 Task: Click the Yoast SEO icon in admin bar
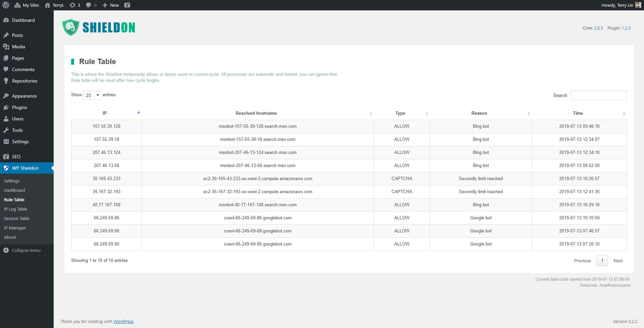click(127, 5)
